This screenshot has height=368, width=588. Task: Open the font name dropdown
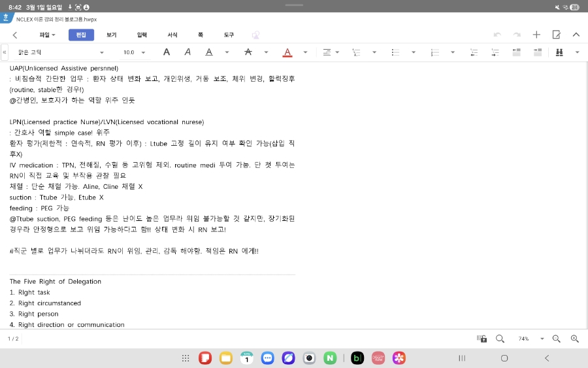(101, 52)
